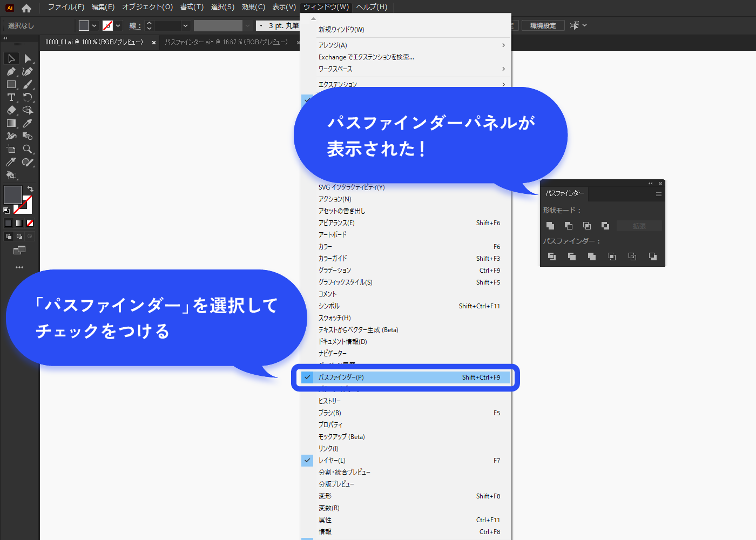Open the fill color dropdown arrow
756x540 pixels.
point(94,25)
